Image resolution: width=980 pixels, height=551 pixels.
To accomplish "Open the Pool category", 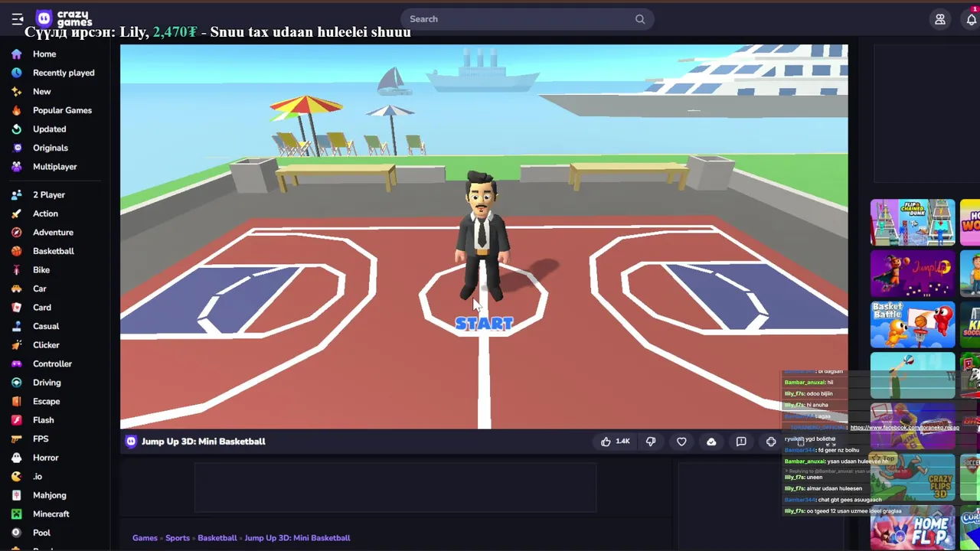I will [x=41, y=533].
